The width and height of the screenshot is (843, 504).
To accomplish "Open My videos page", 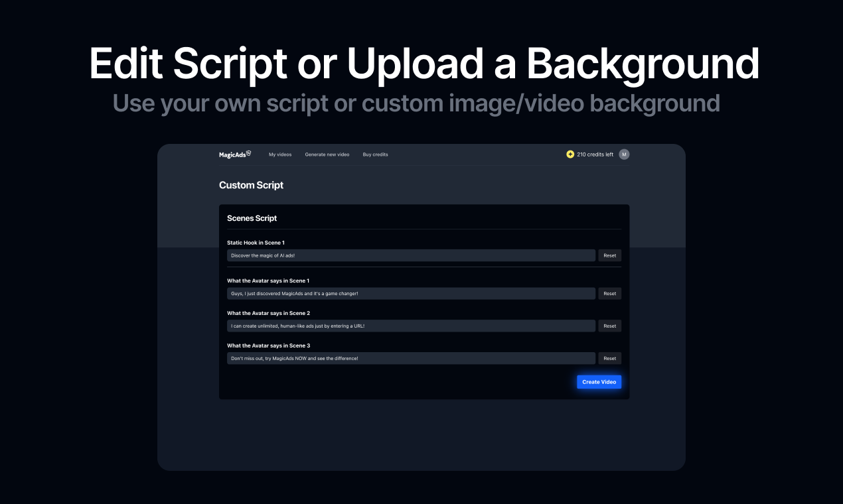I will [x=280, y=155].
